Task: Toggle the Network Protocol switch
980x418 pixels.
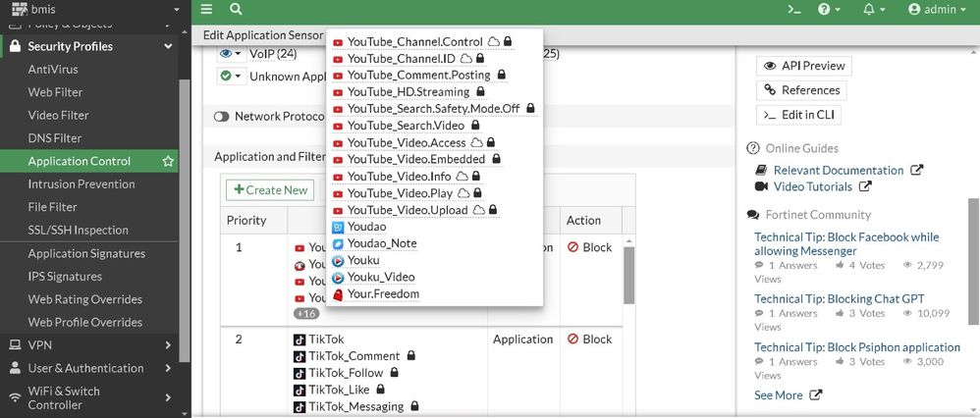Action: tap(221, 116)
